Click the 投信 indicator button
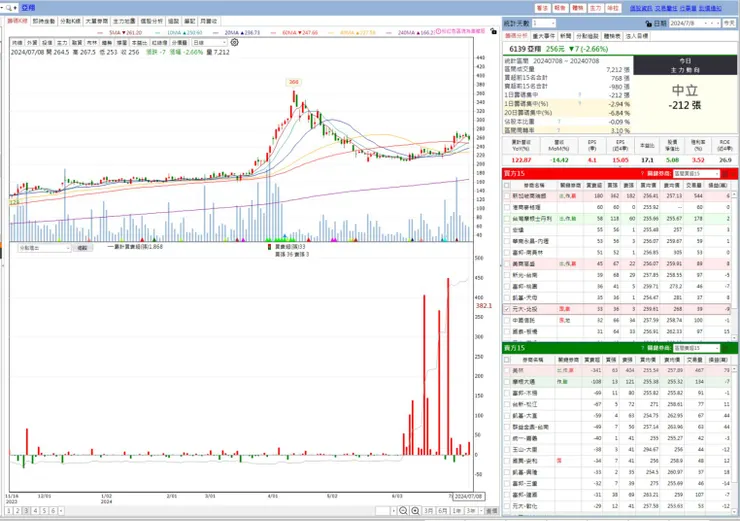Screen dimensions: 740x521 pyautogui.click(x=47, y=42)
